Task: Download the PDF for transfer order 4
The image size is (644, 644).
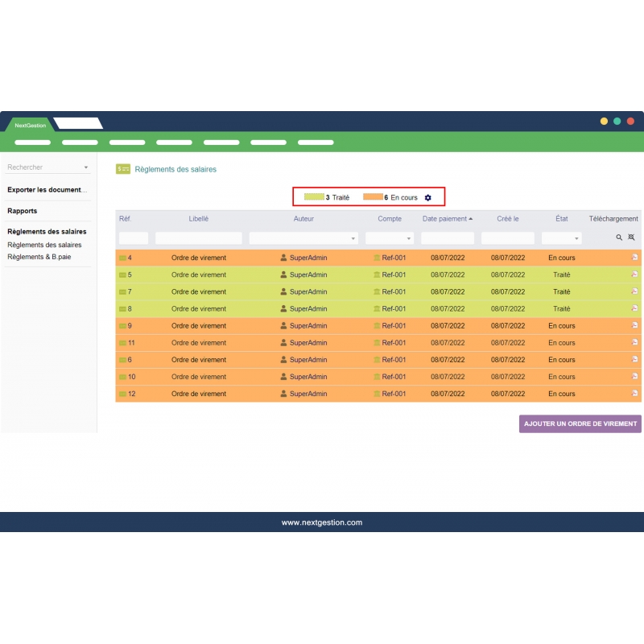Action: tap(634, 258)
